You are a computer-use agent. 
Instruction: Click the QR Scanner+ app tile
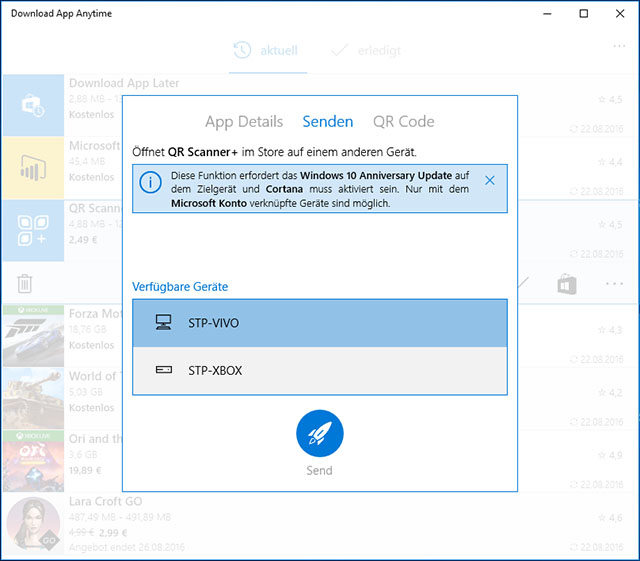(33, 230)
